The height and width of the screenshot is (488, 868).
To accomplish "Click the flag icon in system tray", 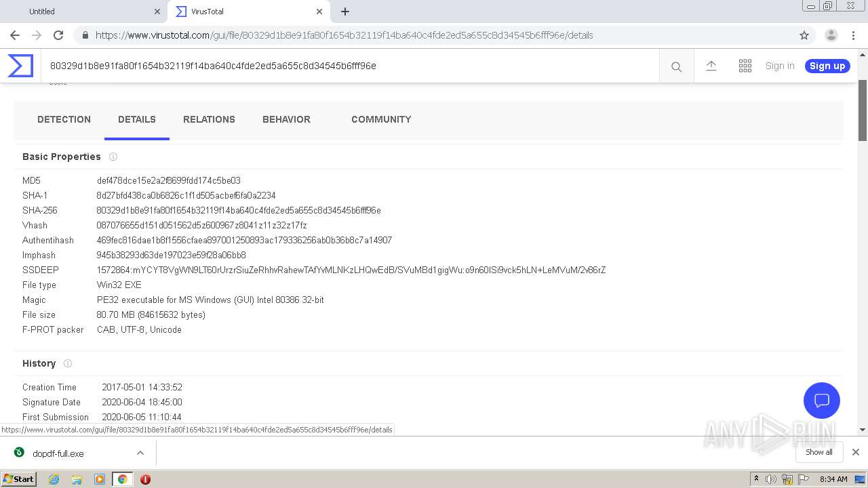I will 803,479.
